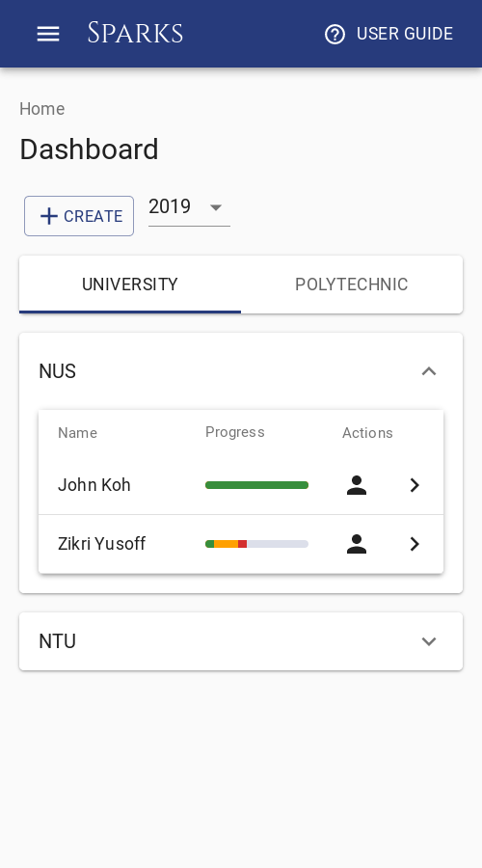Click the help question mark icon
The height and width of the screenshot is (868, 482).
pyautogui.click(x=335, y=35)
